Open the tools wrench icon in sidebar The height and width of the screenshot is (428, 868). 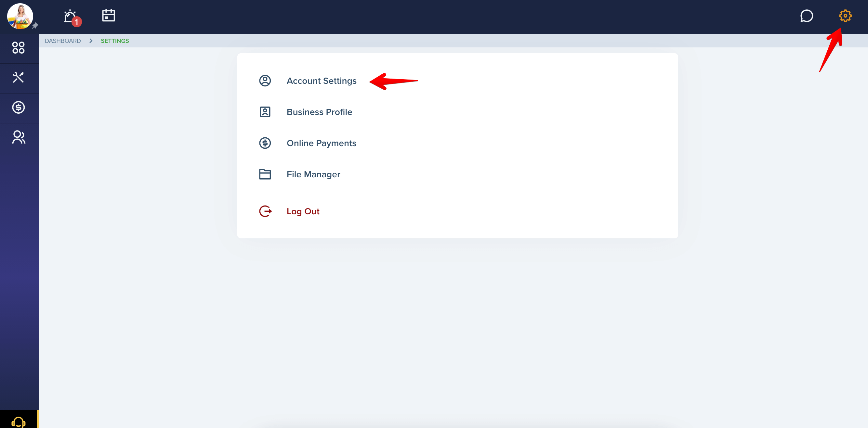tap(19, 77)
